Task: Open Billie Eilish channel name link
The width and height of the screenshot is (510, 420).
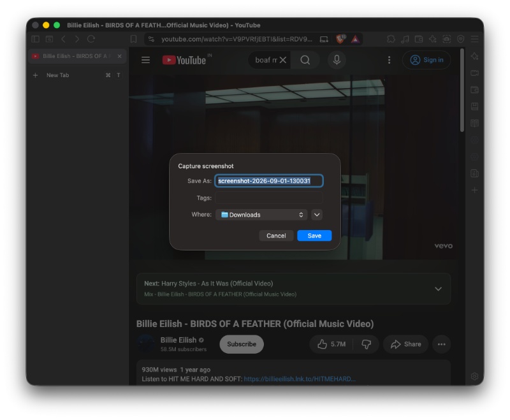Action: (178, 340)
